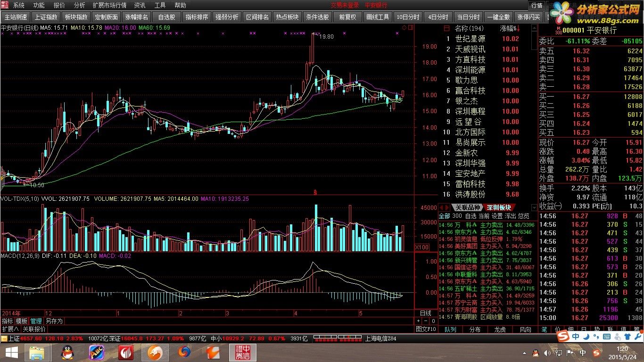Viewport: 644px width, 362px height.
Task: Select the 自选 filter option
Action: pyautogui.click(x=471, y=216)
